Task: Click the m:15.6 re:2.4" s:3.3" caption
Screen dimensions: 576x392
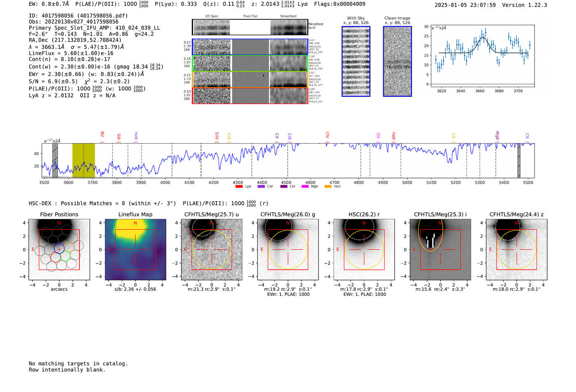Action: [x=440, y=289]
